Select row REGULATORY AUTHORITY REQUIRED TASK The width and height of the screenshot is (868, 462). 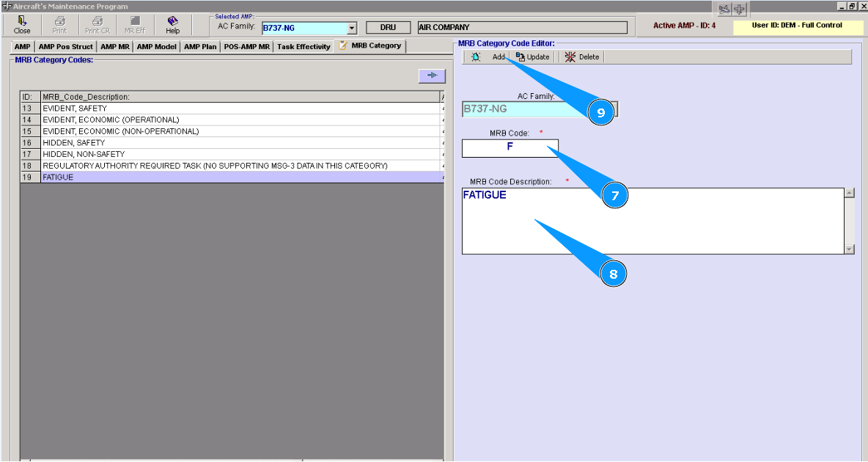[232, 166]
